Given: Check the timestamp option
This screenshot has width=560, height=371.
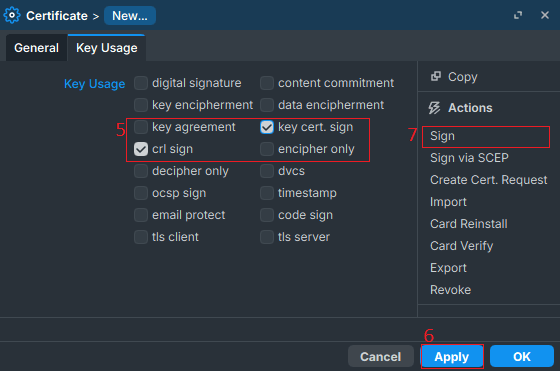Looking at the screenshot, I should (x=267, y=193).
